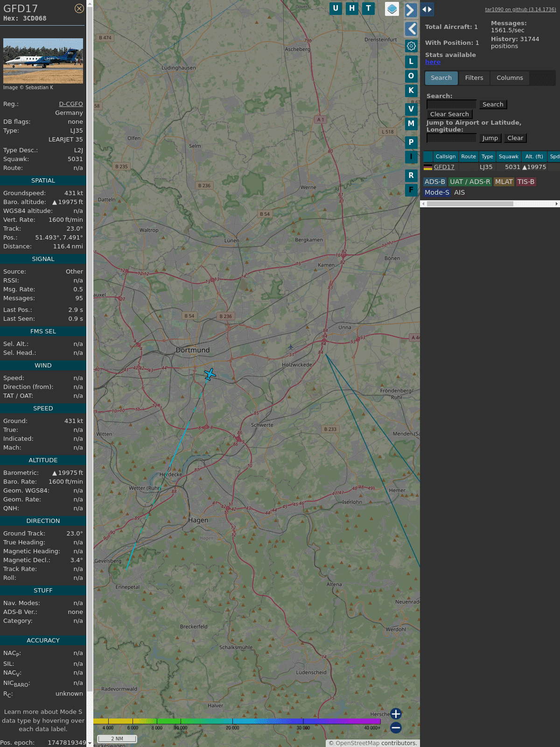Switch to the Search tab
Viewport: 560px width, 747px height.
441,78
